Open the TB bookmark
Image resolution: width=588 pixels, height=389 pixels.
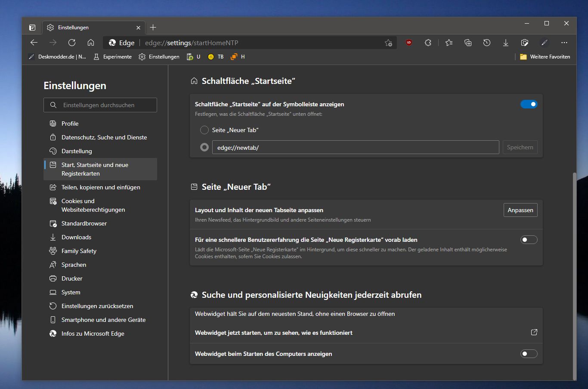tap(216, 57)
